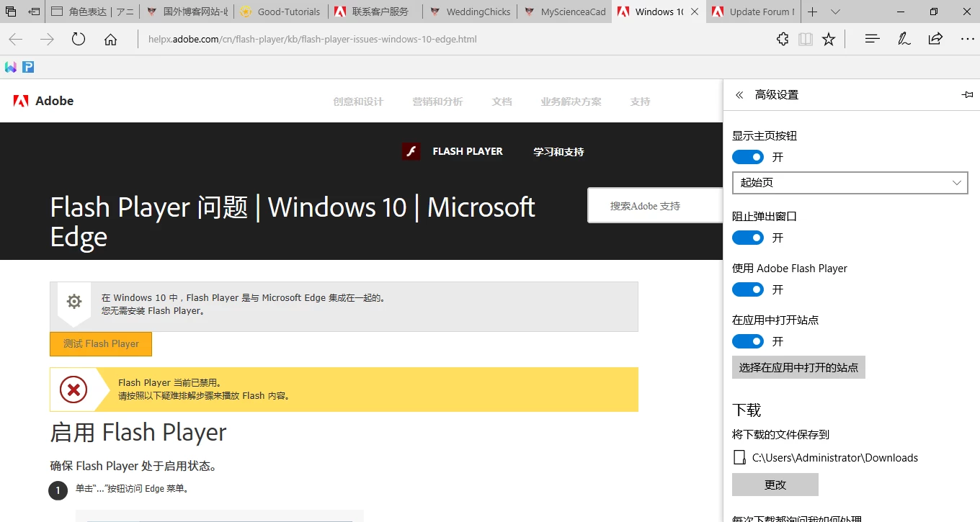Viewport: 980px width, 522px height.
Task: Show the tab list chevron beside the plus
Action: 835,12
